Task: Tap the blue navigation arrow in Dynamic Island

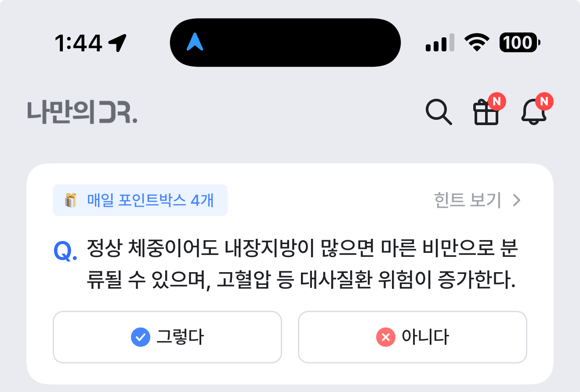Action: (x=195, y=42)
